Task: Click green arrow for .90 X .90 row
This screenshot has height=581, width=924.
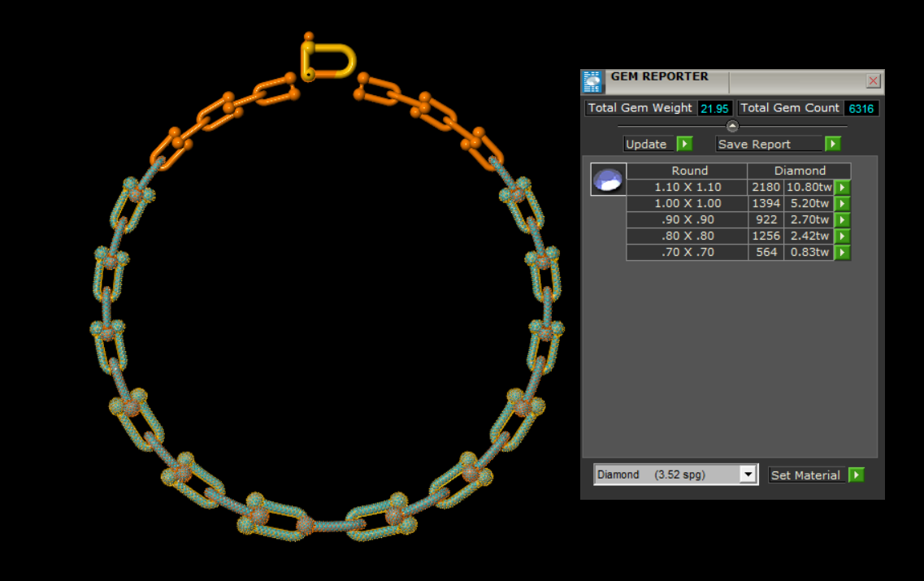Action: click(843, 220)
